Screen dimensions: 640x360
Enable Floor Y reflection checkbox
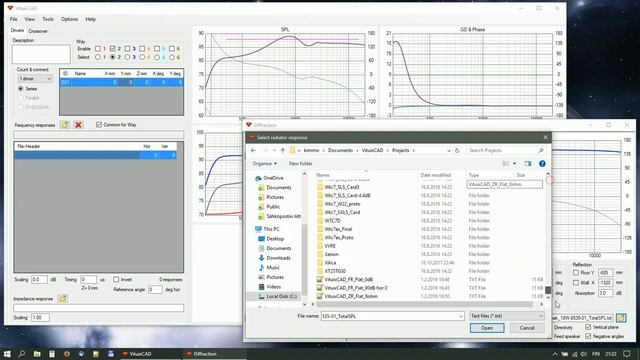(576, 272)
